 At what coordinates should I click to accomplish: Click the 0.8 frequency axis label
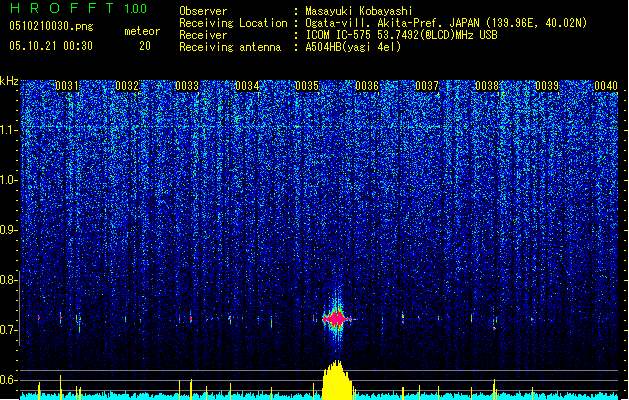[9, 280]
